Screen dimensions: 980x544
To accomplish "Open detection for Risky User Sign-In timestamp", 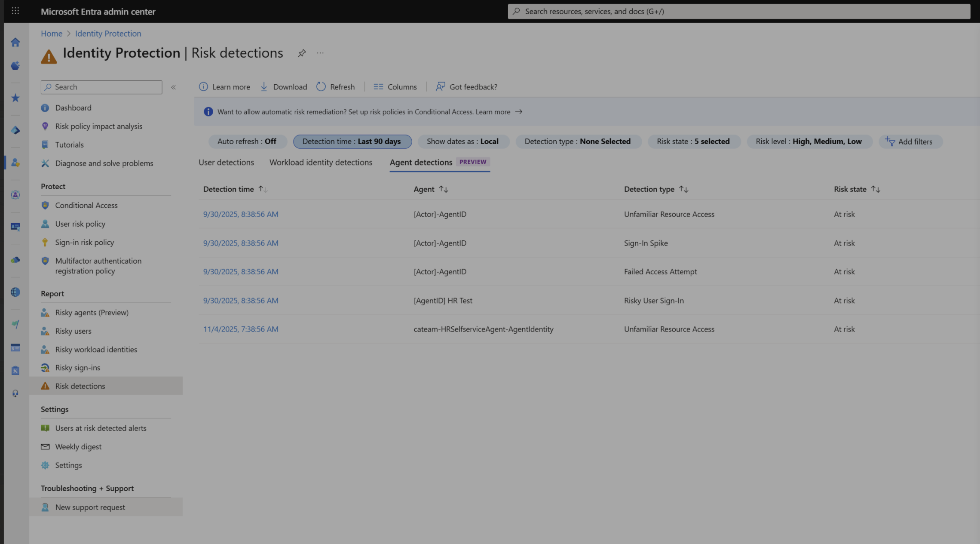I will (x=241, y=301).
